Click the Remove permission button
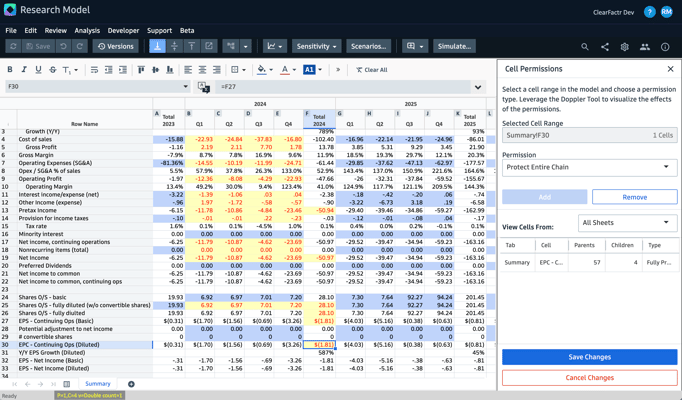Screen dimensions: 682x400 (x=635, y=197)
